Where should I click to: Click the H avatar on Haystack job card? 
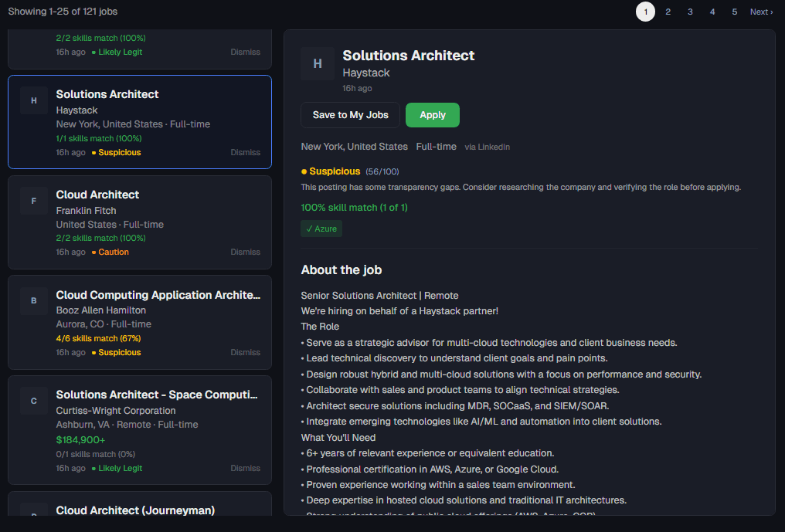(x=34, y=100)
